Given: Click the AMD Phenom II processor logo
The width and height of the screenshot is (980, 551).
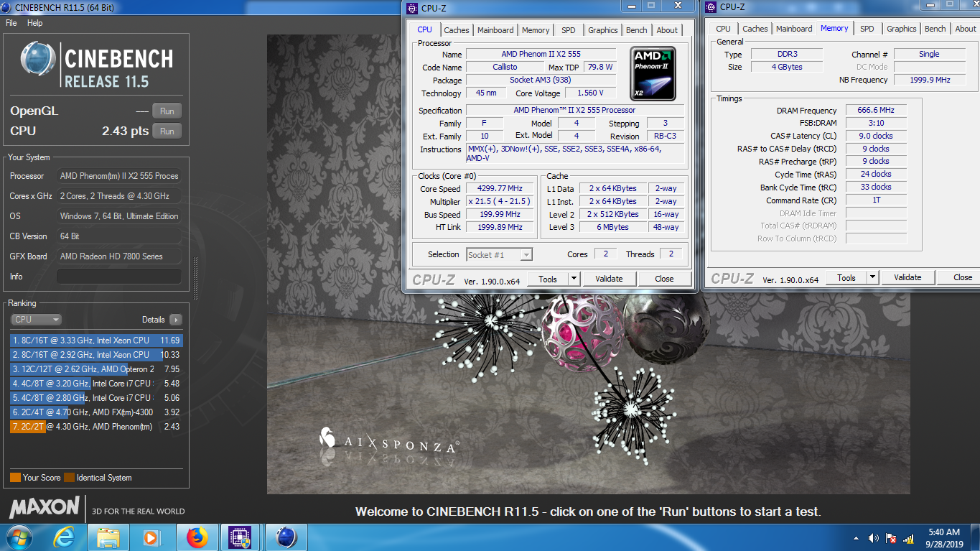Looking at the screenshot, I should click(x=653, y=73).
